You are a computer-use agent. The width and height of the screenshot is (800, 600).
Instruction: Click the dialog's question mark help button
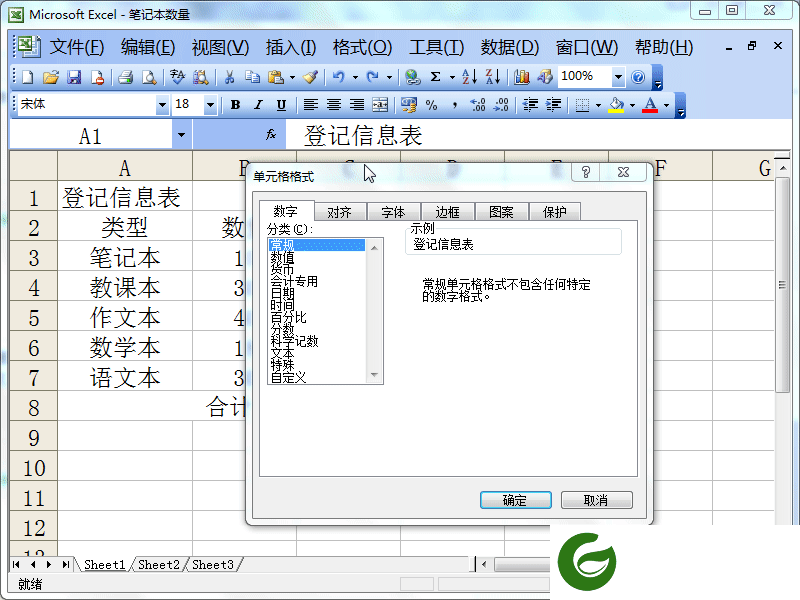pyautogui.click(x=586, y=172)
